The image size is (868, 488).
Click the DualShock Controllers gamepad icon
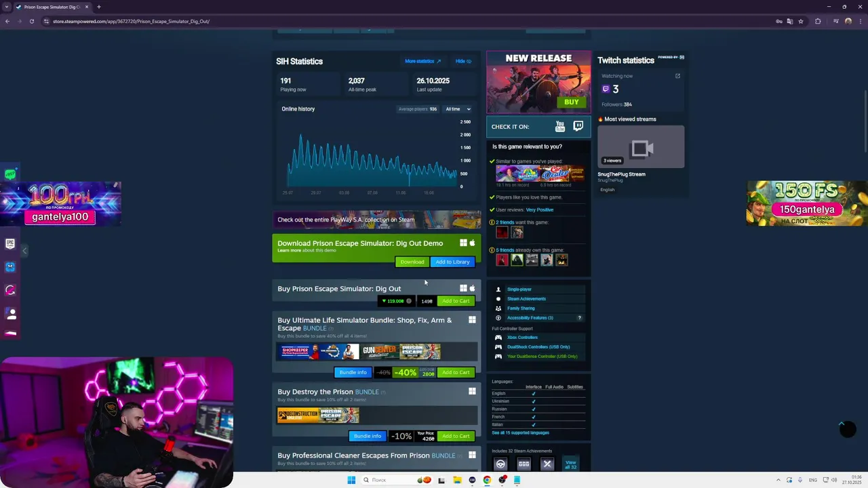[498, 347]
